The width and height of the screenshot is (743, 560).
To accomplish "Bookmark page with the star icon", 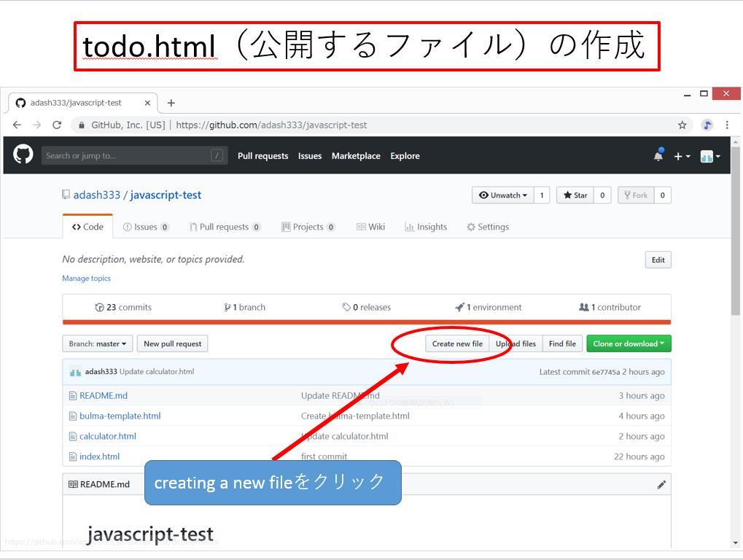I will tap(682, 125).
